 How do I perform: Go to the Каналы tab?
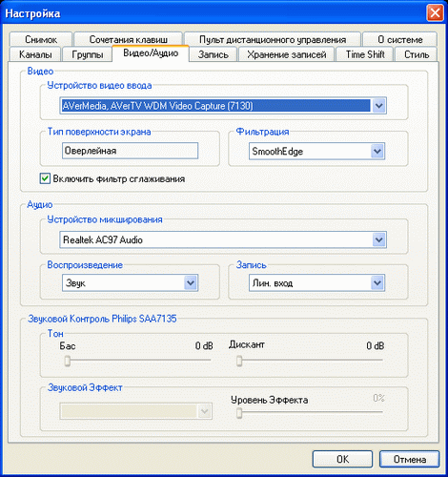click(x=35, y=54)
